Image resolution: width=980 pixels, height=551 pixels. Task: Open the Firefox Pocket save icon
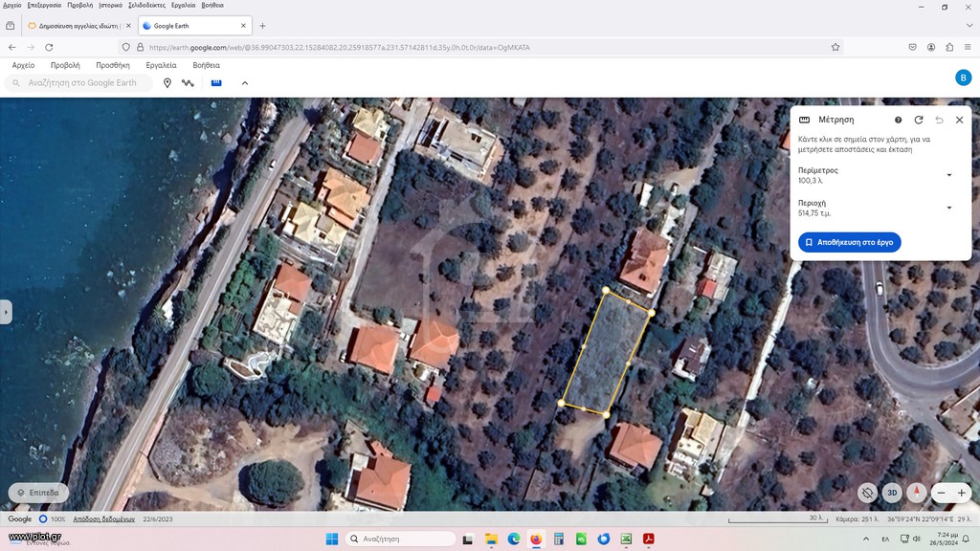pyautogui.click(x=912, y=47)
